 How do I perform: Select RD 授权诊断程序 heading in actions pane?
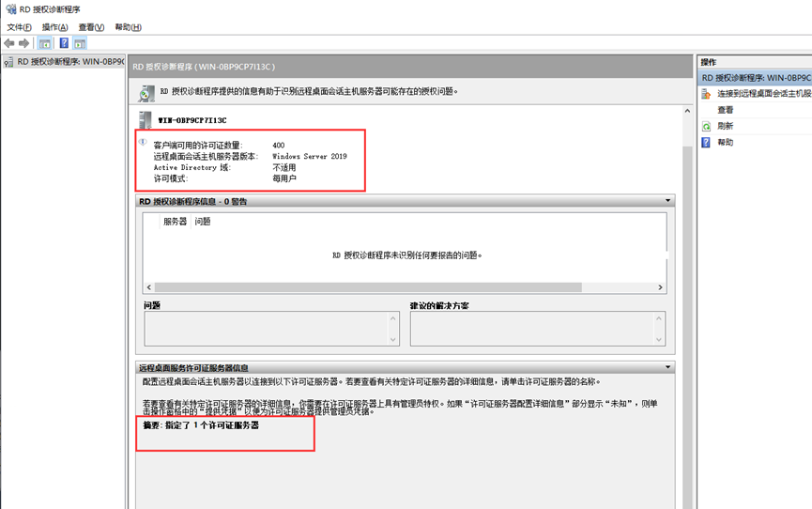[755, 78]
